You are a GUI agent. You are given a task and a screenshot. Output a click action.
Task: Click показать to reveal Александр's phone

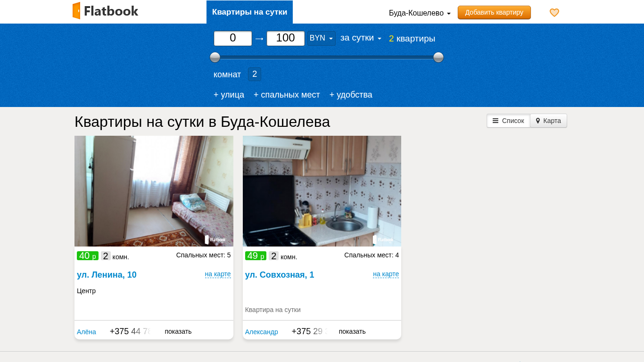[x=352, y=331]
